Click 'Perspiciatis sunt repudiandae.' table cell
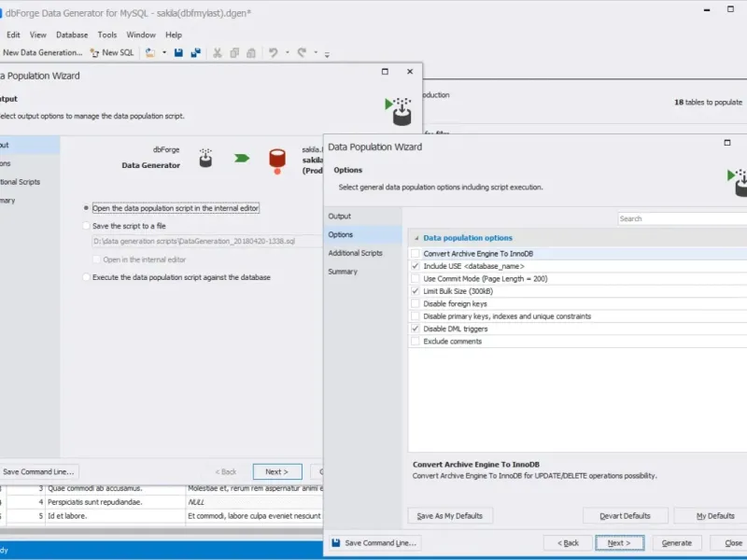 115,502
